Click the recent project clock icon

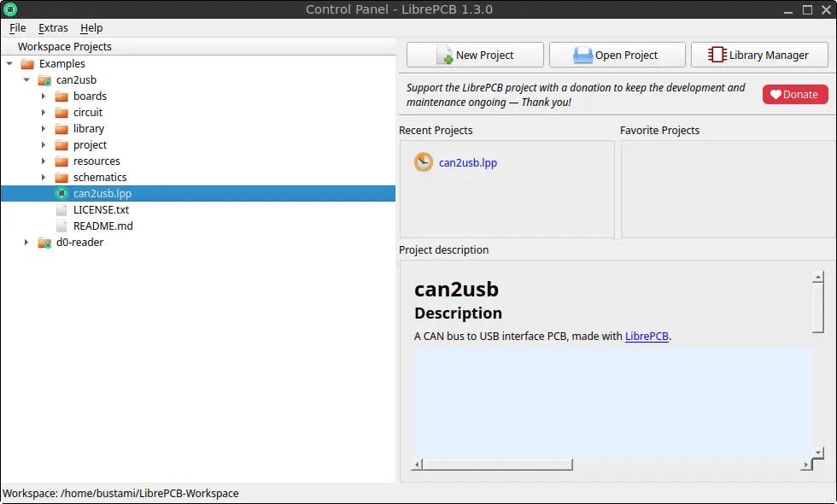coord(424,162)
